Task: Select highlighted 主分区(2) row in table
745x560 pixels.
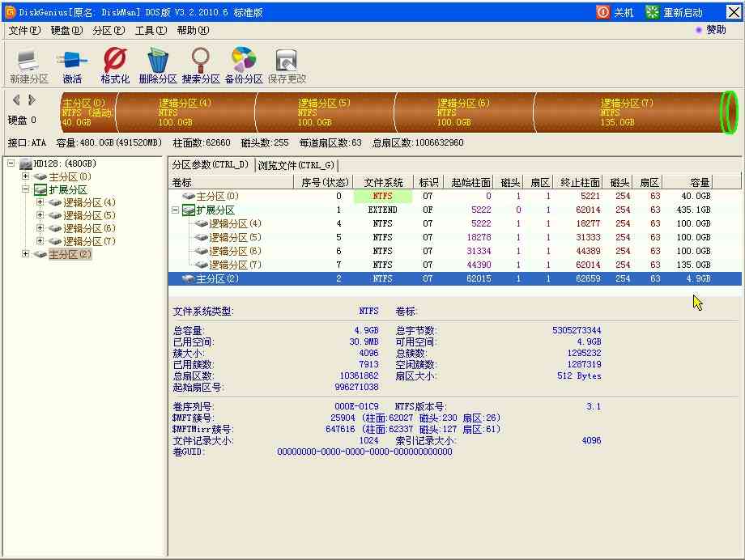Action: click(455, 279)
